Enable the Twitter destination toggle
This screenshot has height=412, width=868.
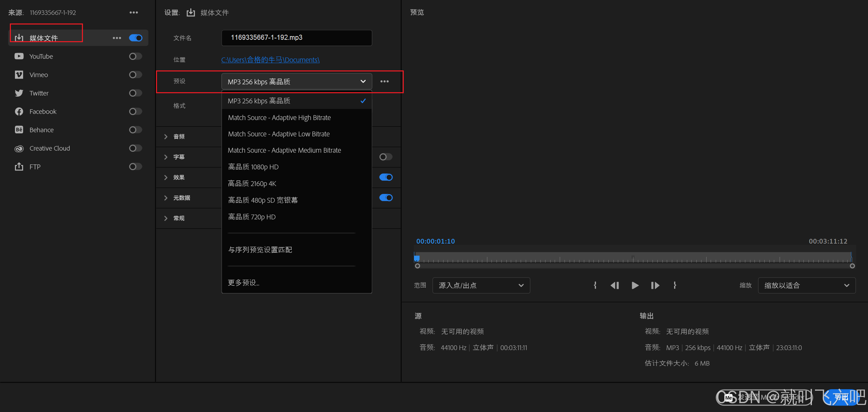pyautogui.click(x=135, y=93)
